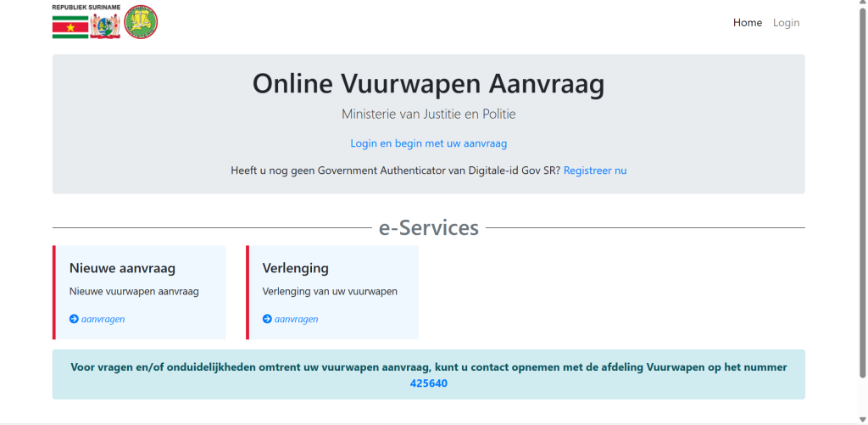The image size is (868, 425).
Task: Select the 'Verlenging' card heading
Action: (x=295, y=268)
